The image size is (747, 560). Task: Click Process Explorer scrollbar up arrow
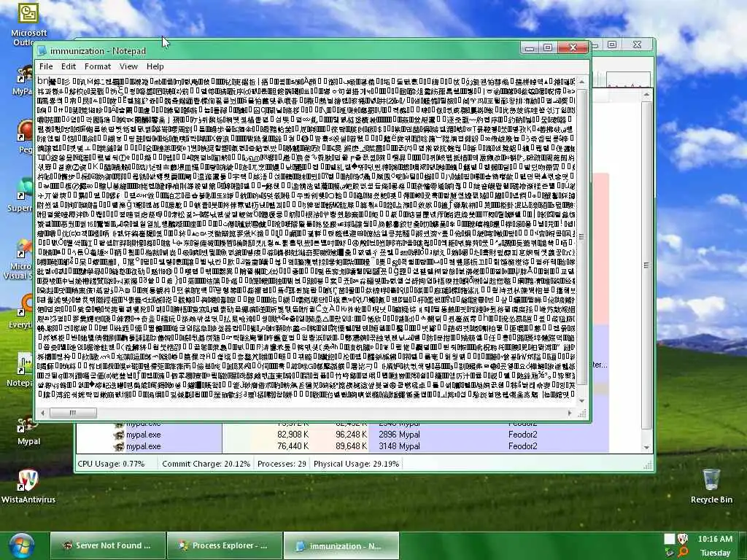[646, 96]
